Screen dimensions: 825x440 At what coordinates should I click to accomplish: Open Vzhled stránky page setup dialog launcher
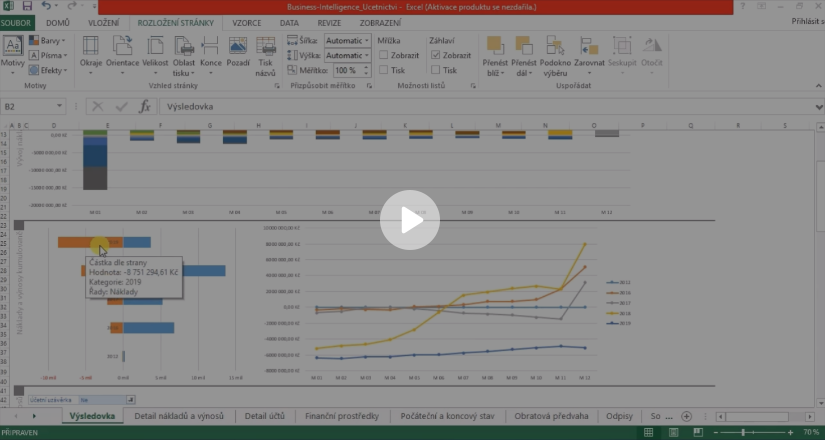tap(277, 86)
